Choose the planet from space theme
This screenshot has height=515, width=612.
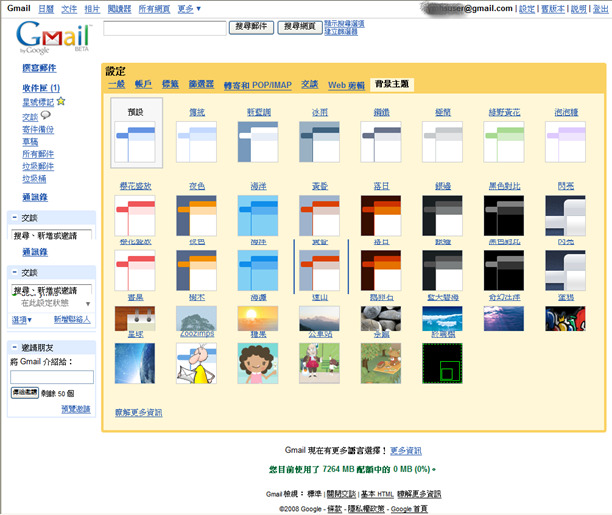(x=135, y=363)
